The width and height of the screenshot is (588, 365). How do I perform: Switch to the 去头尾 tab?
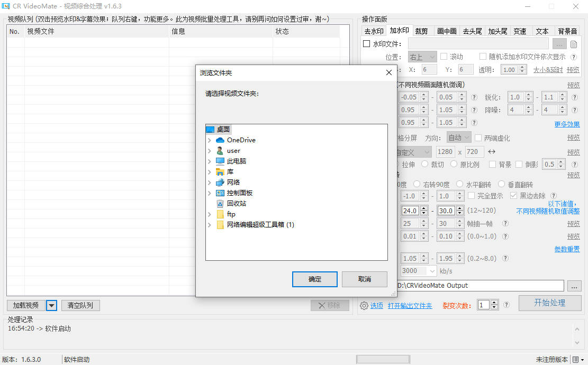472,31
